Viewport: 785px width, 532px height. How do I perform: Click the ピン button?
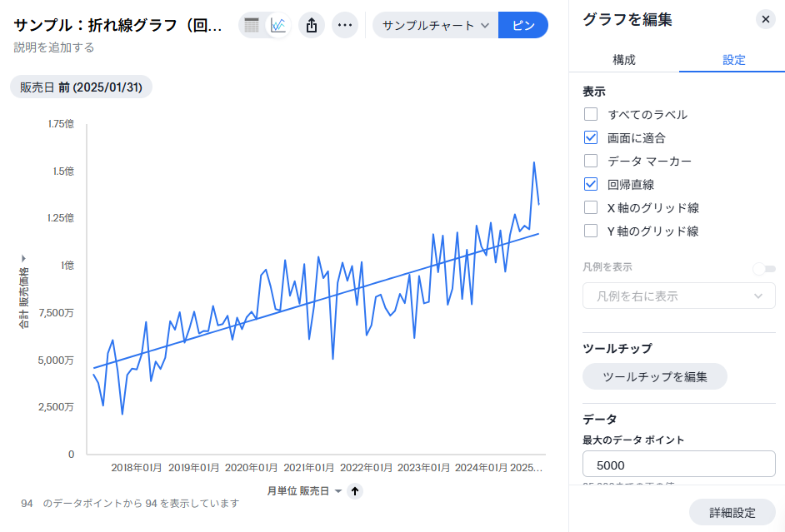tap(523, 25)
